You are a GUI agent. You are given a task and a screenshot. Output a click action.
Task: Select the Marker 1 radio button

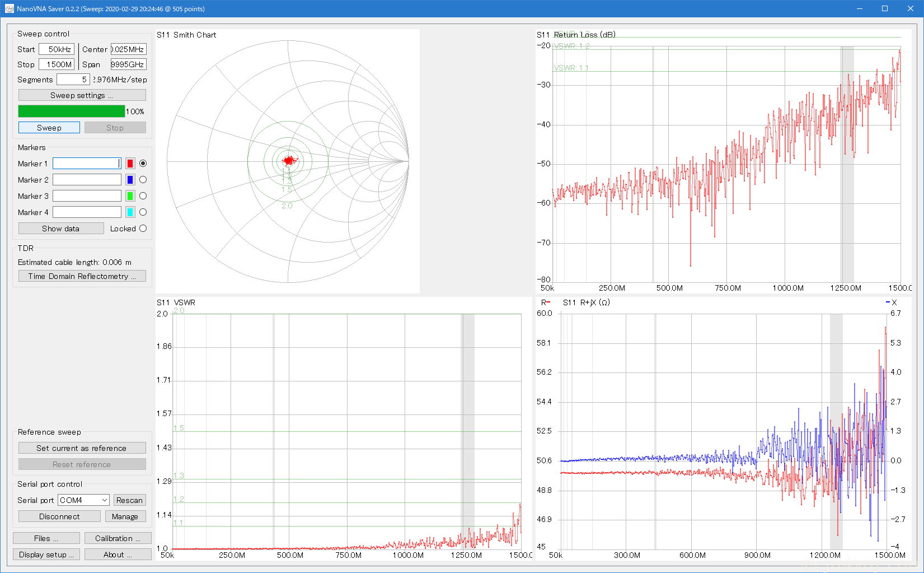pyautogui.click(x=143, y=164)
